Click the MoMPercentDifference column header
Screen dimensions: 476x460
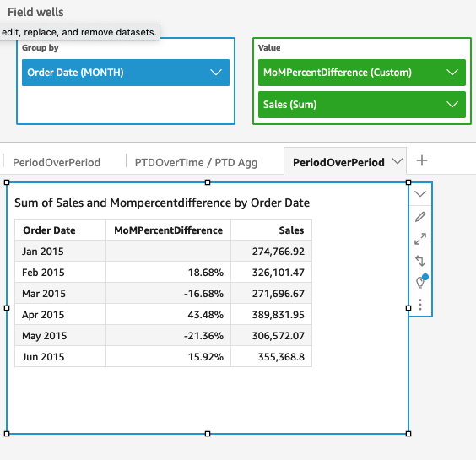[x=169, y=230]
